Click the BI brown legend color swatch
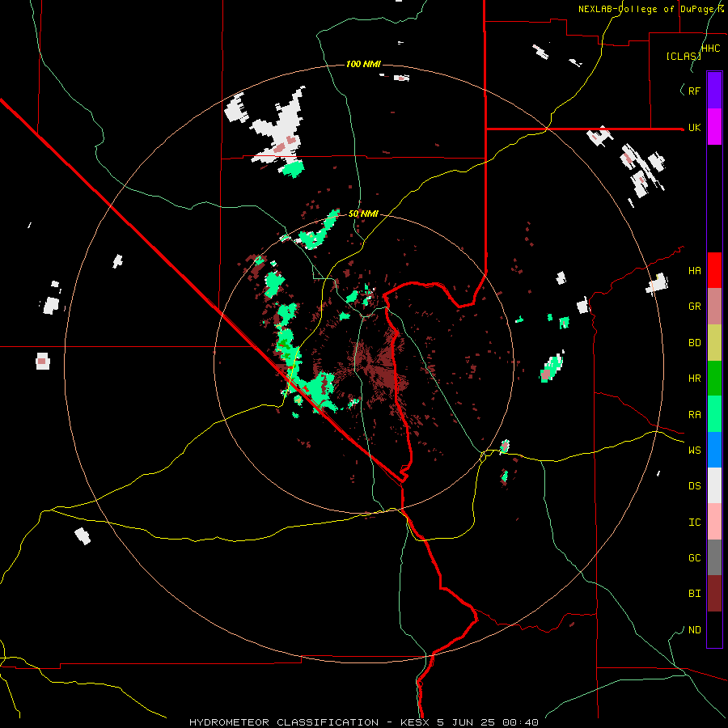The width and height of the screenshot is (728, 728). [714, 594]
